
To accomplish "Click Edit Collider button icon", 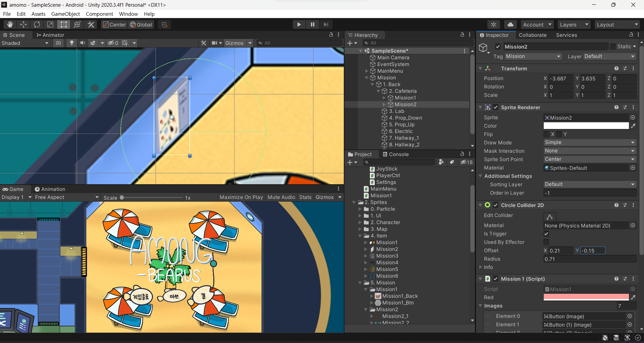I will pos(549,217).
